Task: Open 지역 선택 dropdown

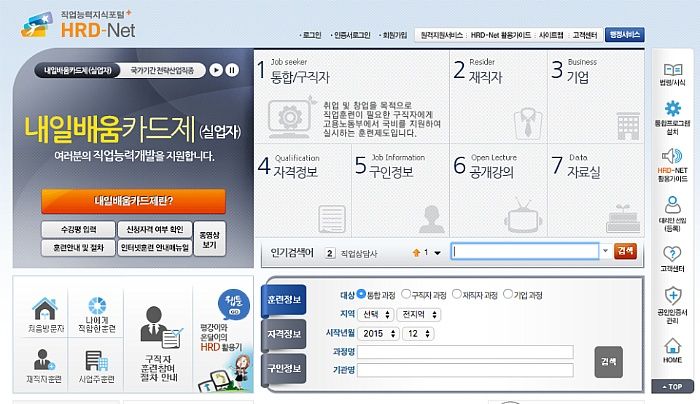Action: [x=376, y=314]
